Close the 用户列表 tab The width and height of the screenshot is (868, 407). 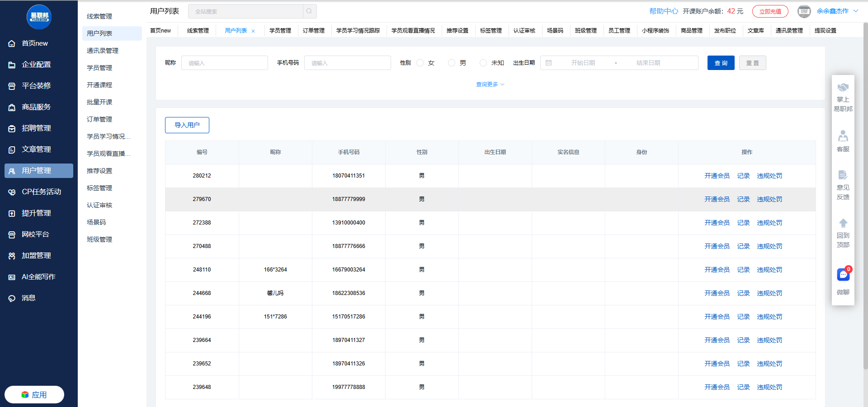coord(253,31)
